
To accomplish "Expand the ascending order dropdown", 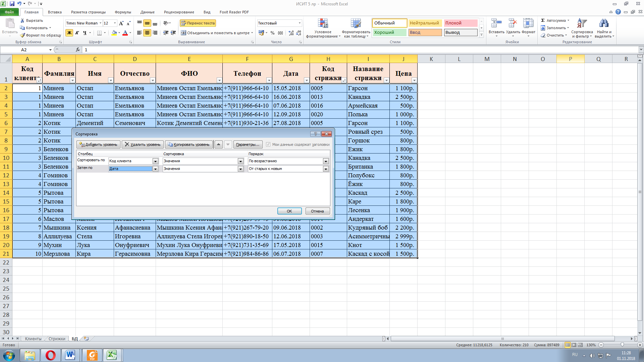I will [x=325, y=161].
